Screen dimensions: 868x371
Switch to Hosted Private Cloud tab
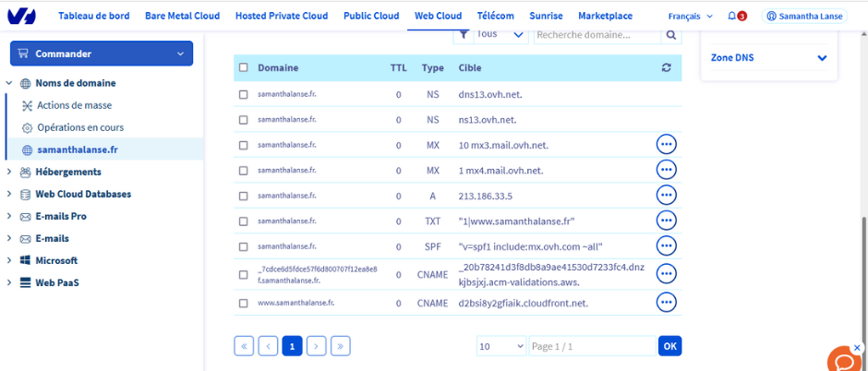pyautogui.click(x=282, y=16)
